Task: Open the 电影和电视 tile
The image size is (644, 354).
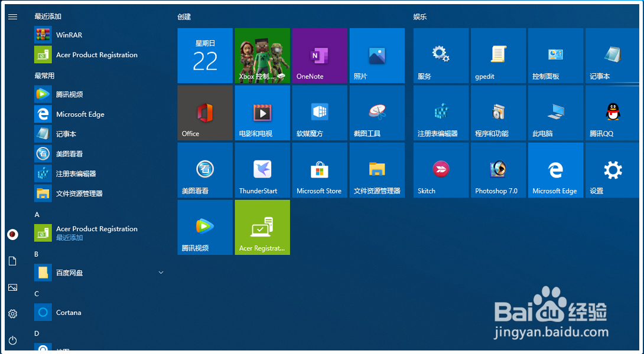Action: click(262, 113)
